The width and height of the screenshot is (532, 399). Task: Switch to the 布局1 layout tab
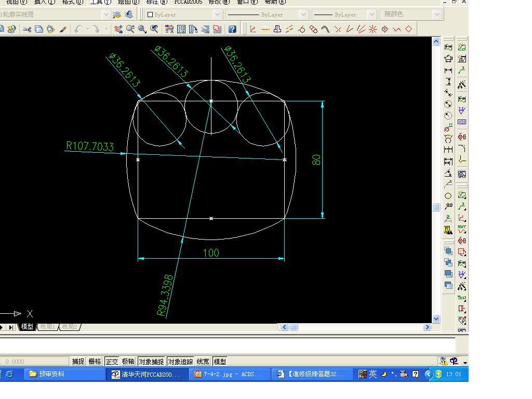pyautogui.click(x=47, y=327)
